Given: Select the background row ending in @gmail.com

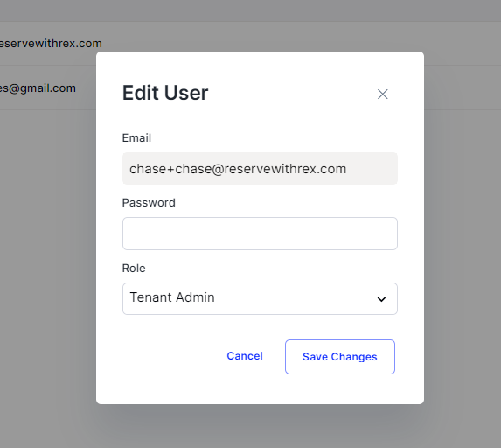Looking at the screenshot, I should pos(48,87).
